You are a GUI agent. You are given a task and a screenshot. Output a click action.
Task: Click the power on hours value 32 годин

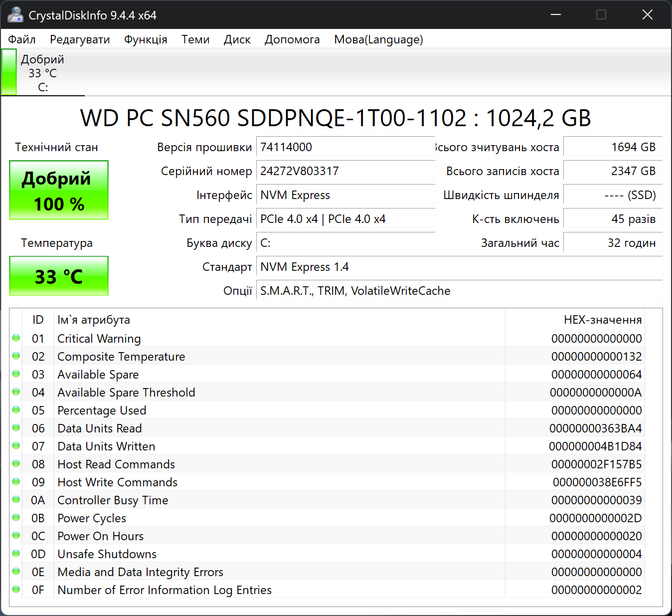(613, 243)
